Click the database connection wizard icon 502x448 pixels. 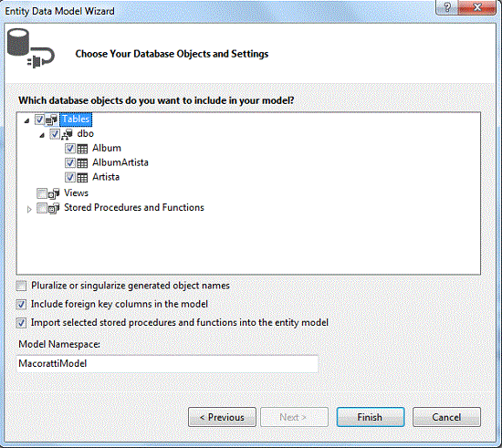[31, 48]
